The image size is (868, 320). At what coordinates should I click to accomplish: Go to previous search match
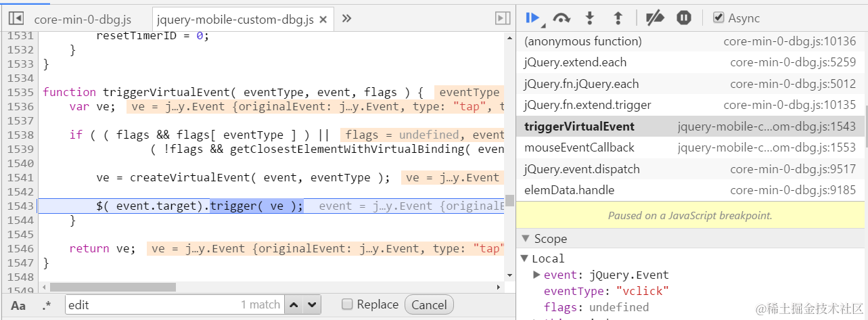tap(294, 305)
